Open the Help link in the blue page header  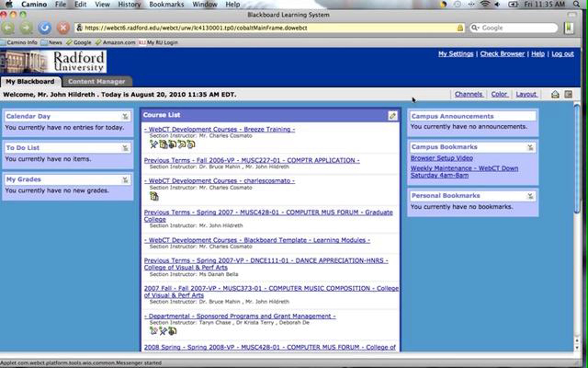(538, 54)
